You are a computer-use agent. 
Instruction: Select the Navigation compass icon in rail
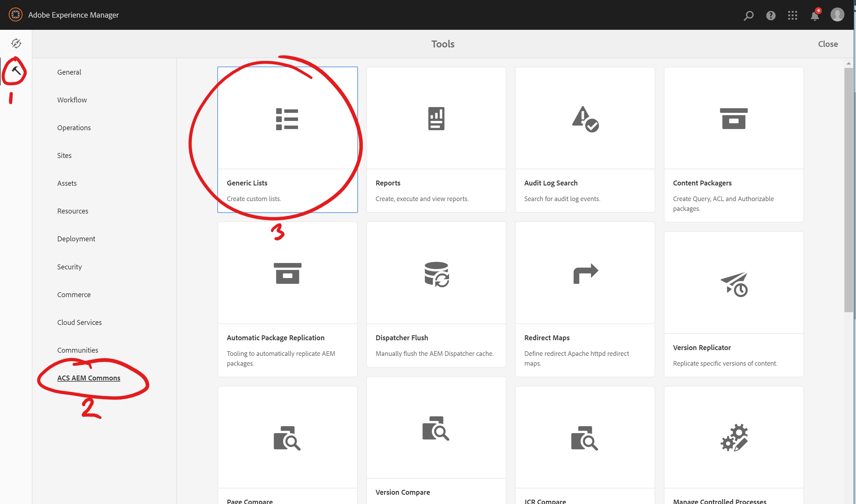16,43
